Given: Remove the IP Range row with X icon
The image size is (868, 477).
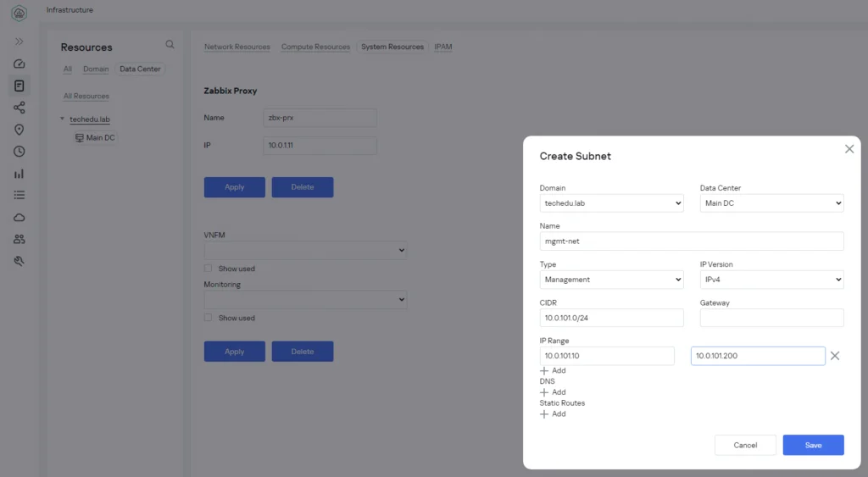Looking at the screenshot, I should pos(835,356).
